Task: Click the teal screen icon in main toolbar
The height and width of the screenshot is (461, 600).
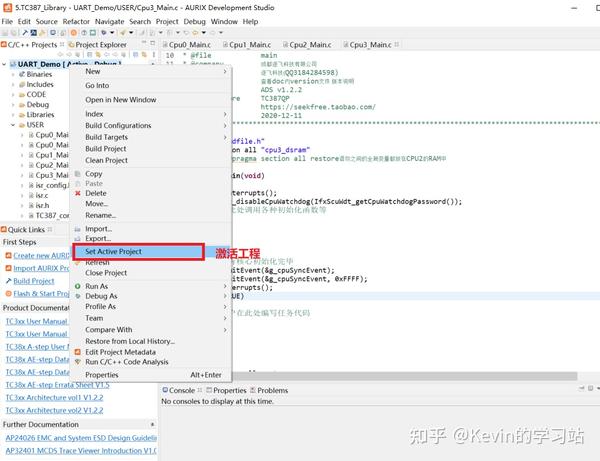Action: click(x=93, y=33)
